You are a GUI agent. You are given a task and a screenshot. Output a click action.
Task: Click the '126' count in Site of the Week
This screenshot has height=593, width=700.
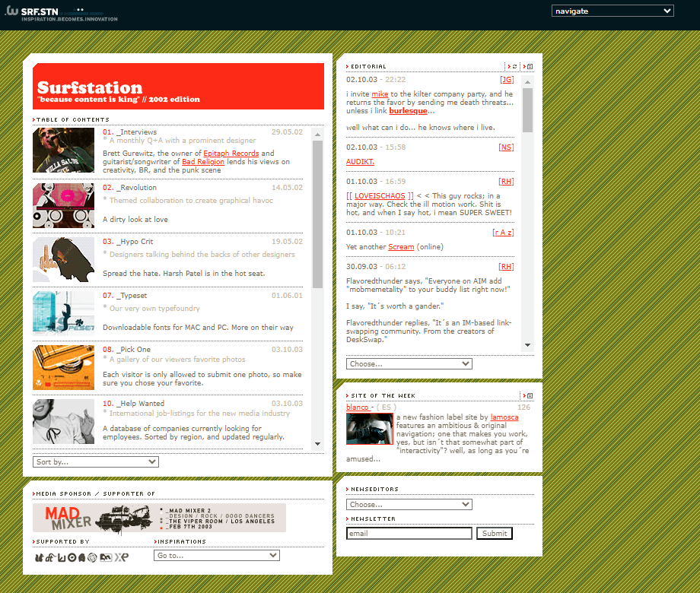tap(523, 407)
